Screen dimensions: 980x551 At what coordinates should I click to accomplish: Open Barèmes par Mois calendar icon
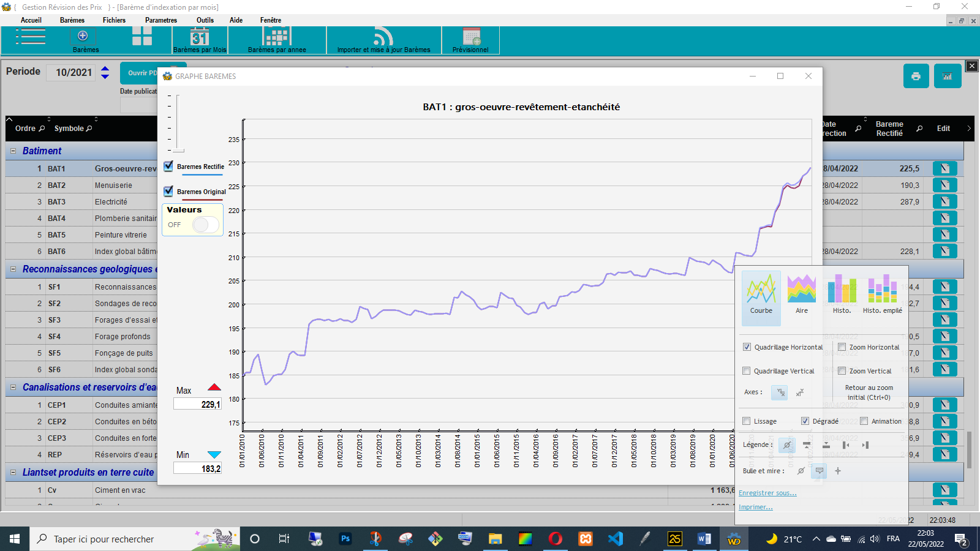[x=200, y=39]
